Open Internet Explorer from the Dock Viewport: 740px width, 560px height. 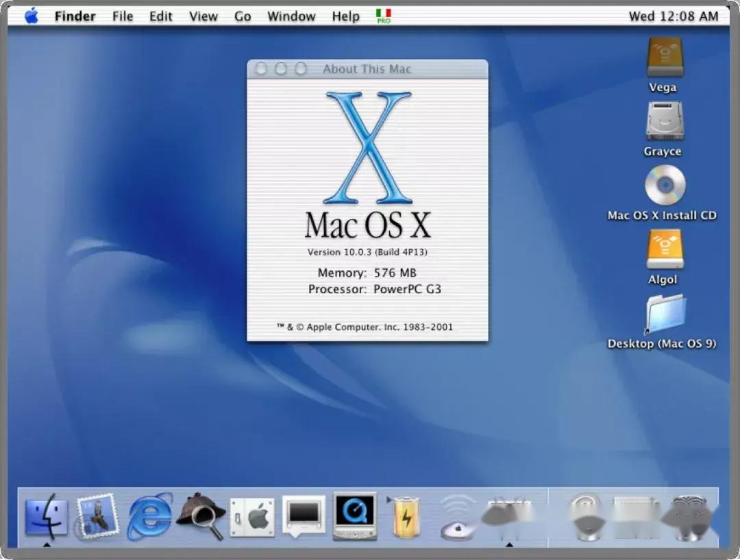(x=149, y=516)
